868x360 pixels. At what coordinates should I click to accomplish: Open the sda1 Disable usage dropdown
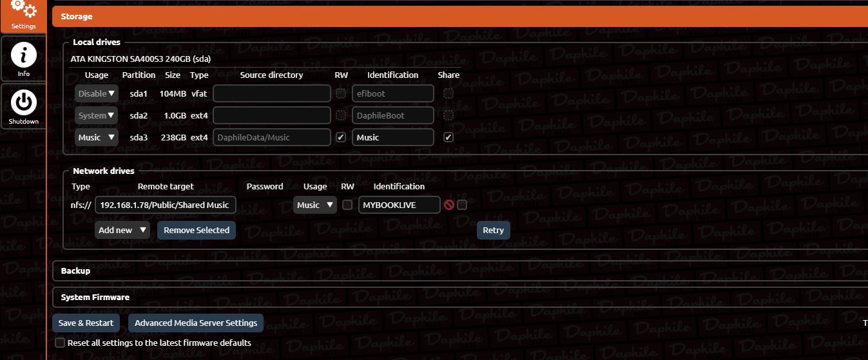click(97, 93)
